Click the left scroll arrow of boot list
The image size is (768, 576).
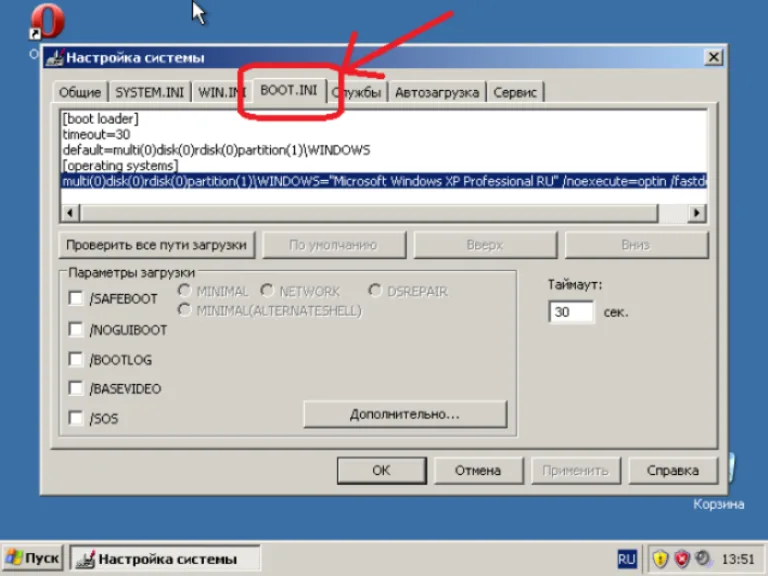[70, 213]
